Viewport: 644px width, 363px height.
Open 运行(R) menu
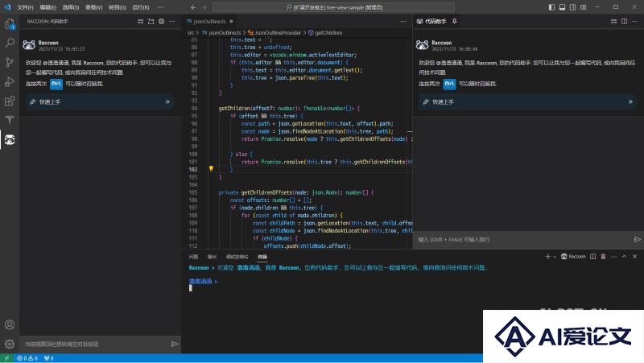click(x=141, y=7)
